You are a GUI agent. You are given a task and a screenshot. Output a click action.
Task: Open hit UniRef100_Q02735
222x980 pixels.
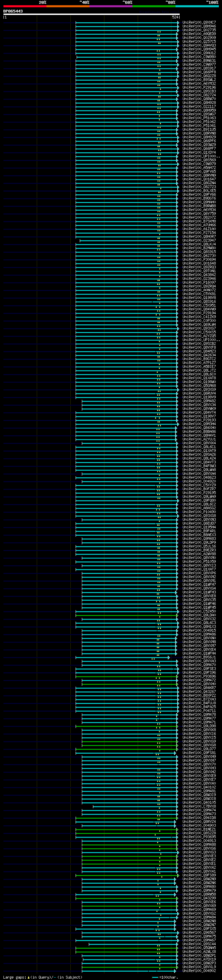coord(199,30)
